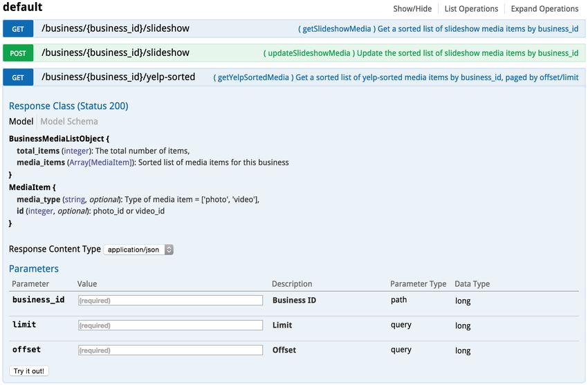
Task: Expand the GET /business/{business_id}/slideshow path
Action: pos(116,28)
